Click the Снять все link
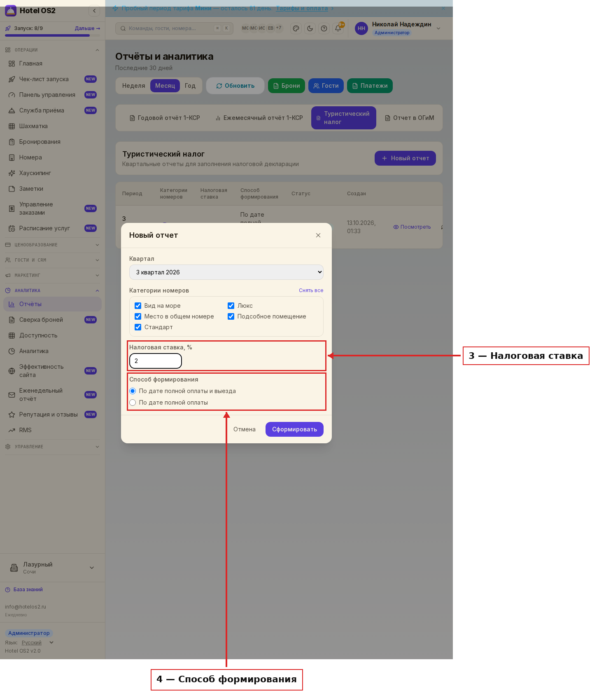This screenshot has width=599, height=700. click(311, 290)
